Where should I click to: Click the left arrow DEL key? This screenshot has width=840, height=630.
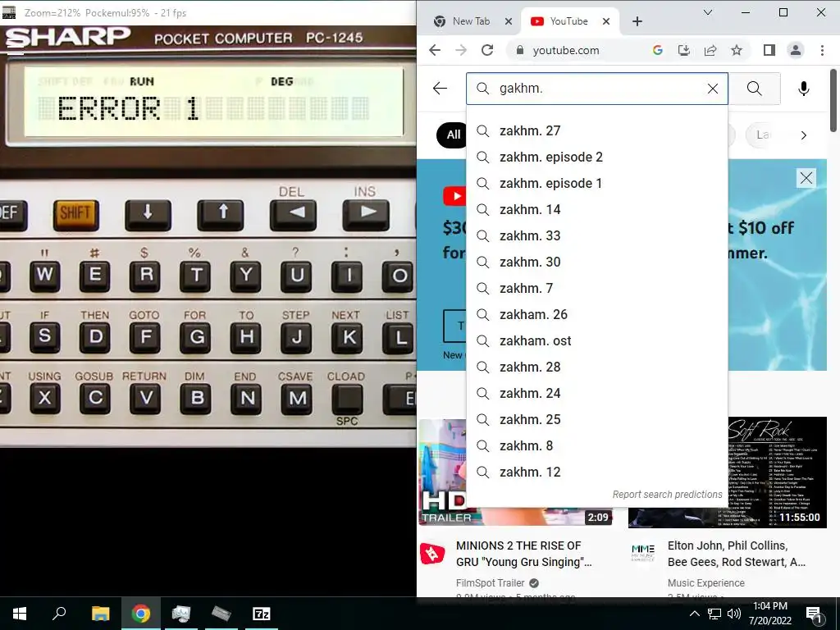(x=293, y=214)
